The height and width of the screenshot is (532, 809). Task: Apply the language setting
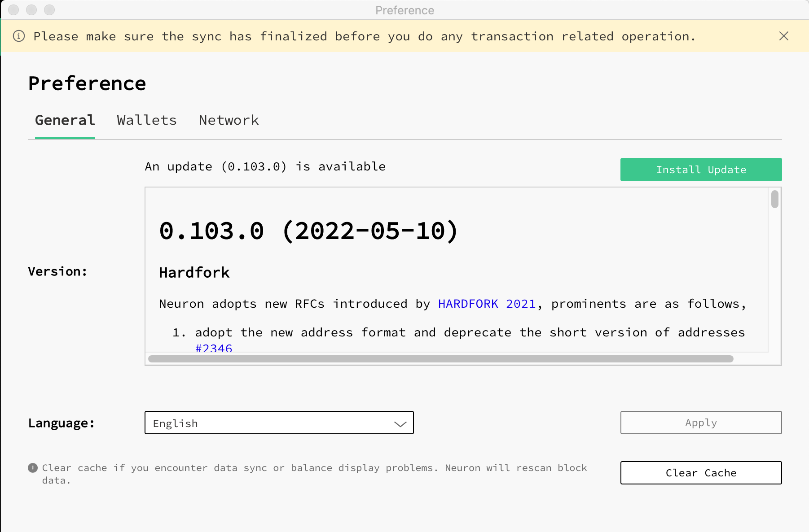pyautogui.click(x=701, y=423)
